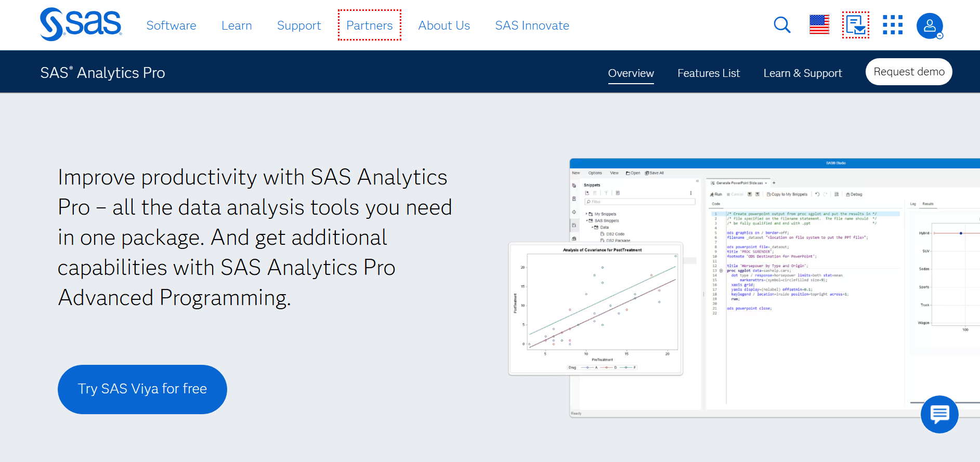The image size is (980, 462).
Task: Open the Learn menu
Action: (x=237, y=25)
